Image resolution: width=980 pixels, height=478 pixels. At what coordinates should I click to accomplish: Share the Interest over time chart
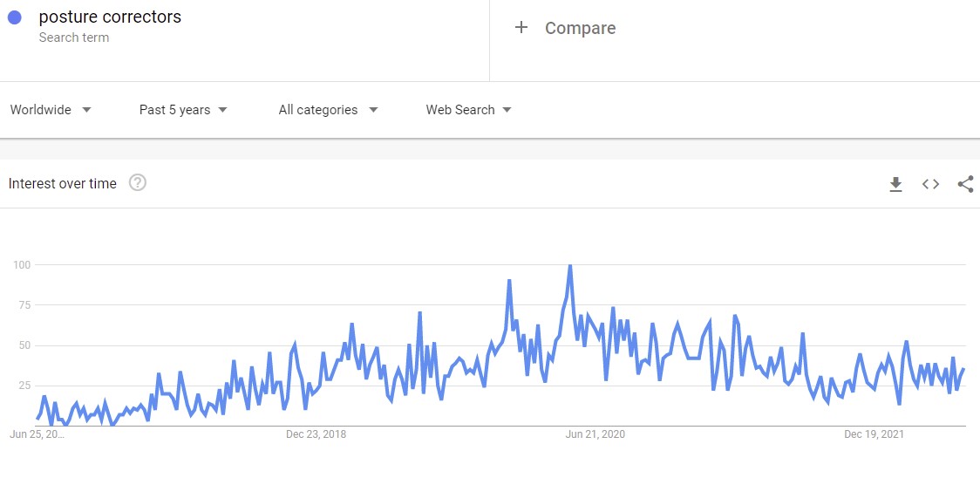965,184
